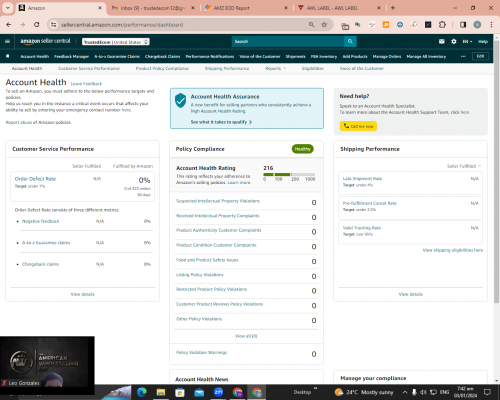Click See what it takes to qualify
The height and width of the screenshot is (400, 500).
[221, 122]
